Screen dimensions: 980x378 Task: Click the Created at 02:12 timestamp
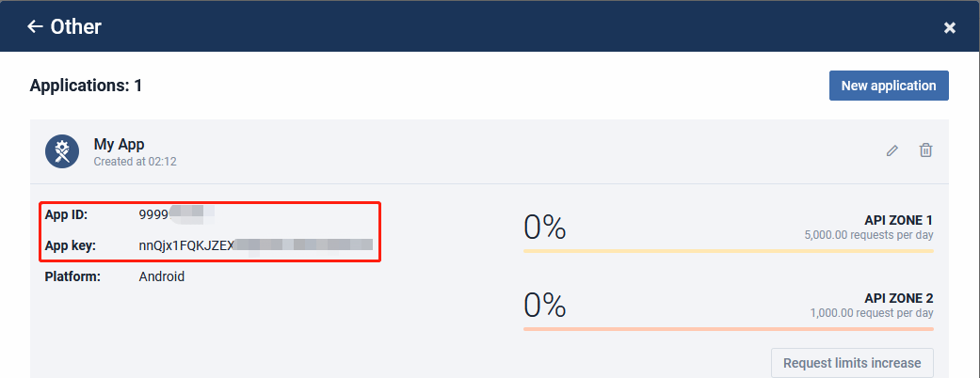pyautogui.click(x=135, y=162)
